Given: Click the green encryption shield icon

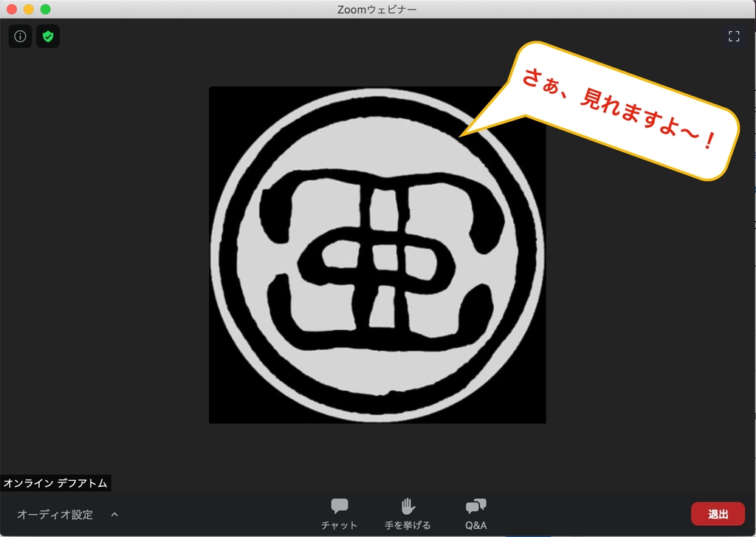Looking at the screenshot, I should coord(48,36).
